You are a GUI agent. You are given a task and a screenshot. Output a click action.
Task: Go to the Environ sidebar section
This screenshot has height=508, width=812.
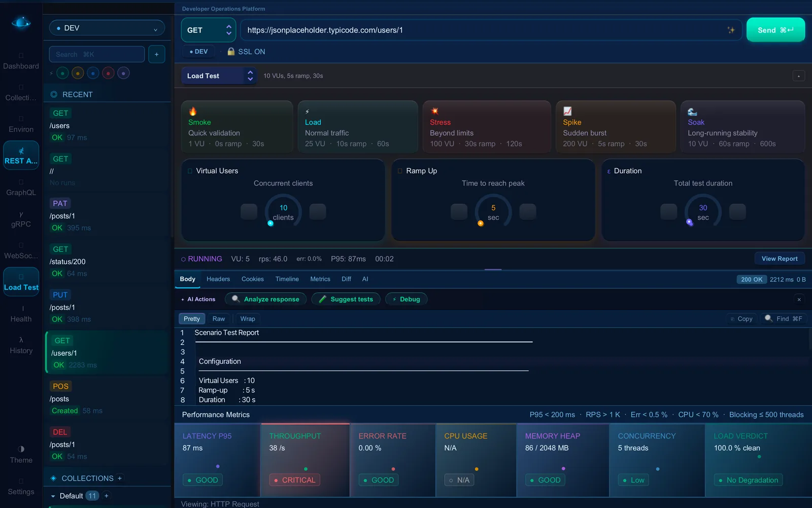(21, 124)
